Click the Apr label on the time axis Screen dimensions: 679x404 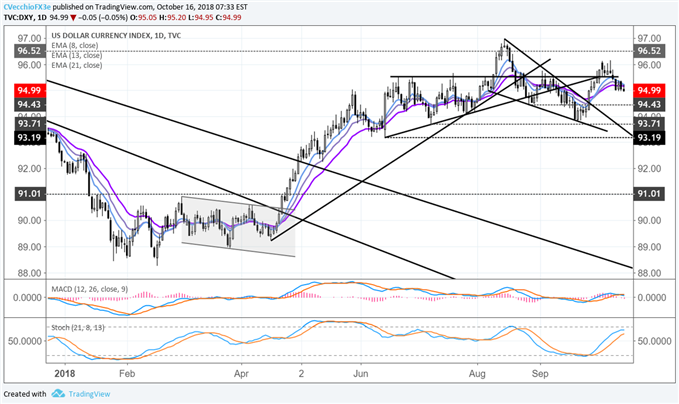(241, 373)
